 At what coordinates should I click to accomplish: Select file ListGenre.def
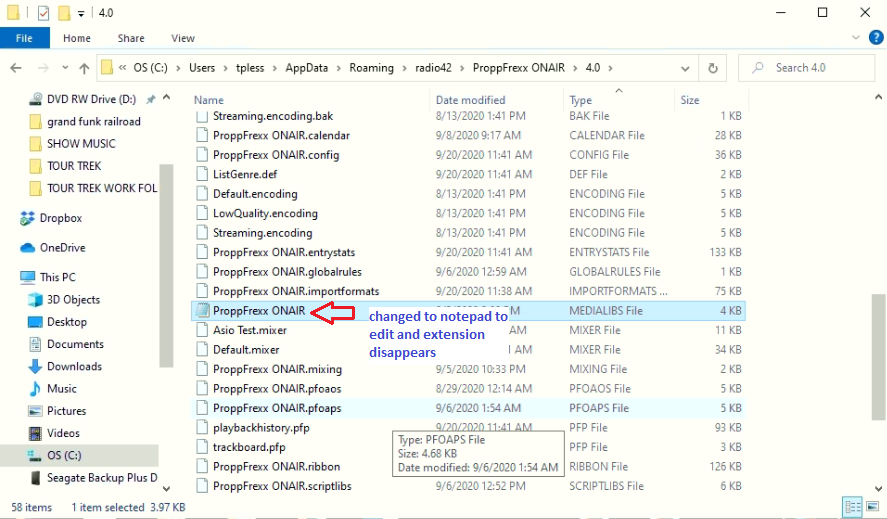(245, 174)
